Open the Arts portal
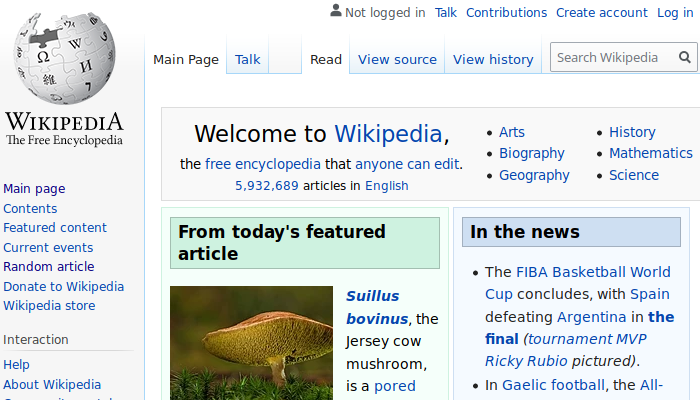This screenshot has width=700, height=400. click(512, 132)
